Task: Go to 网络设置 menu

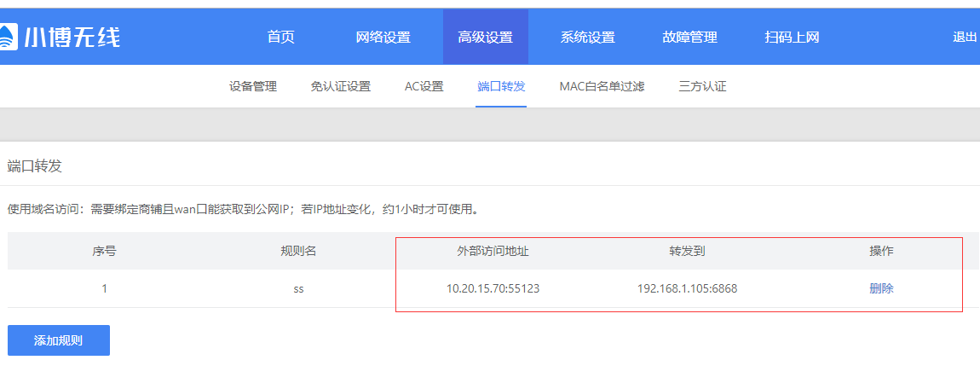Action: tap(383, 37)
